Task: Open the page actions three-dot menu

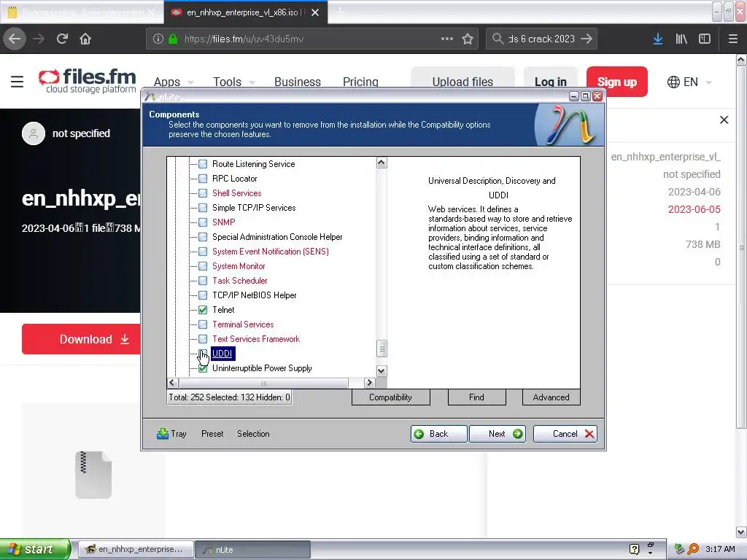Action: pyautogui.click(x=447, y=39)
